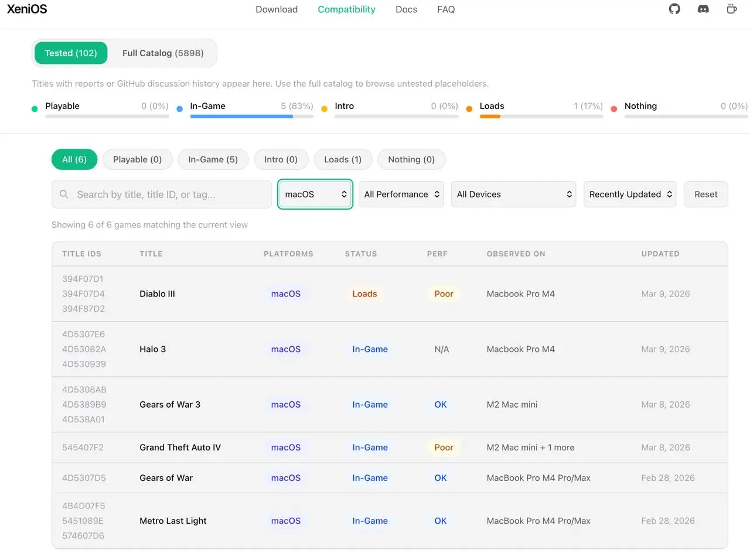Click the PERF column header
The width and height of the screenshot is (750, 560).
pyautogui.click(x=437, y=254)
